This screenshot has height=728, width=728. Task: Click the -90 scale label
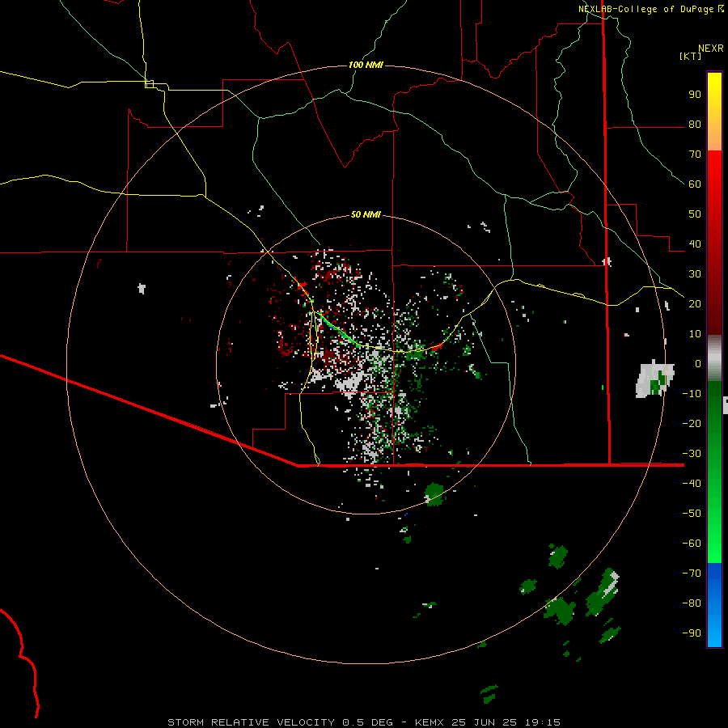click(x=692, y=633)
